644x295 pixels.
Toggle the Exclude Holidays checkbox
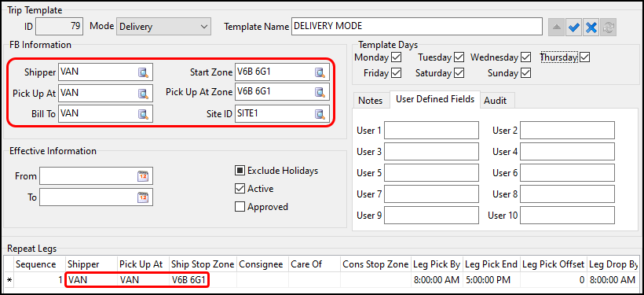pos(240,171)
